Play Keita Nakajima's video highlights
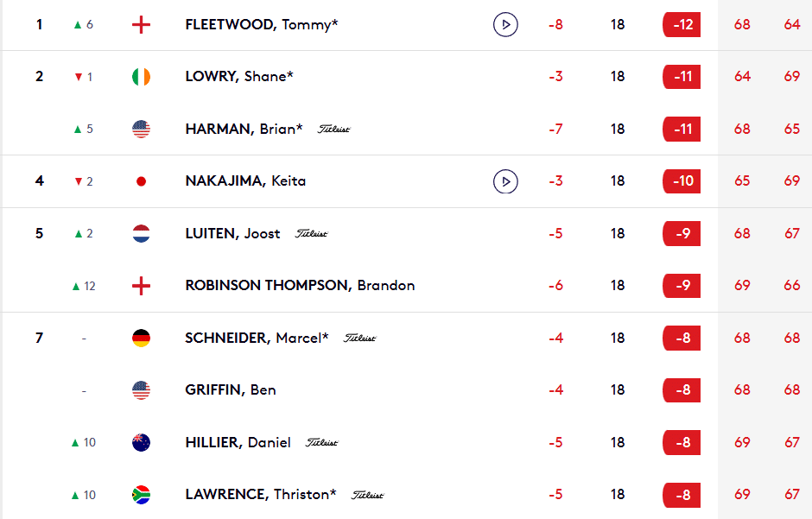 pyautogui.click(x=505, y=181)
